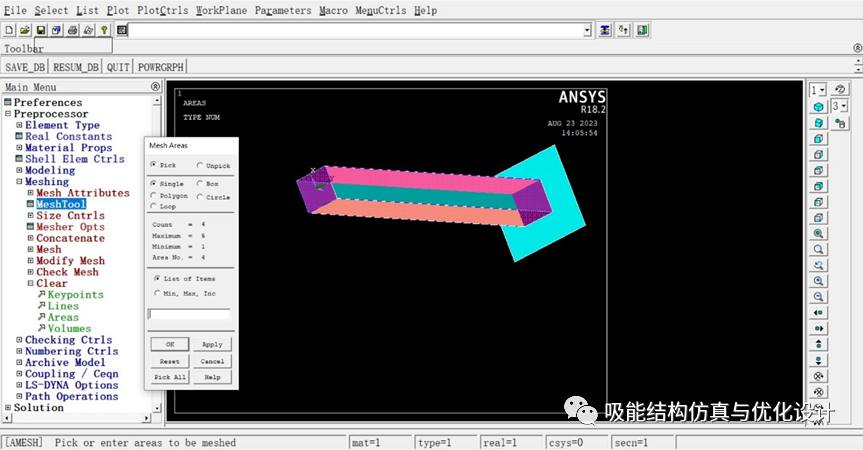
Task: Click the Report Generator icon
Action: coord(88,30)
